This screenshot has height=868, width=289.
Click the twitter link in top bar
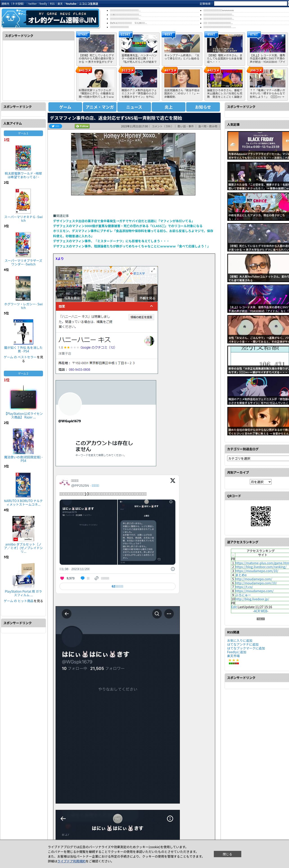pyautogui.click(x=32, y=4)
